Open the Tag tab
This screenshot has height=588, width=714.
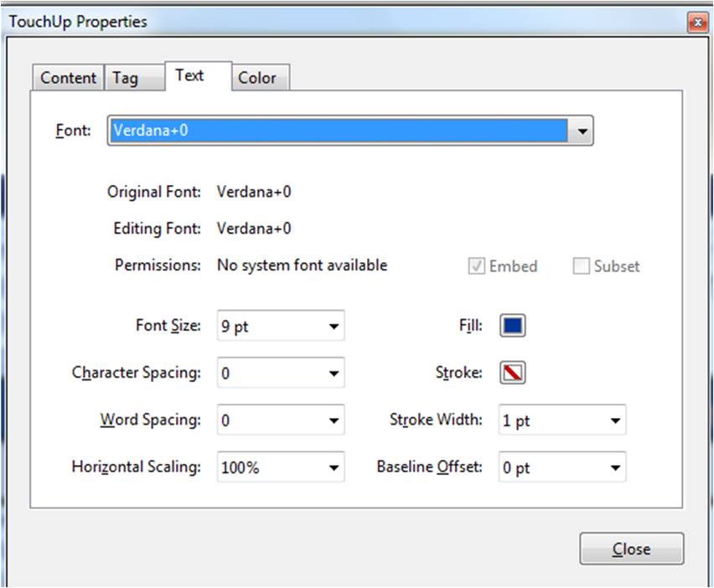(x=125, y=78)
